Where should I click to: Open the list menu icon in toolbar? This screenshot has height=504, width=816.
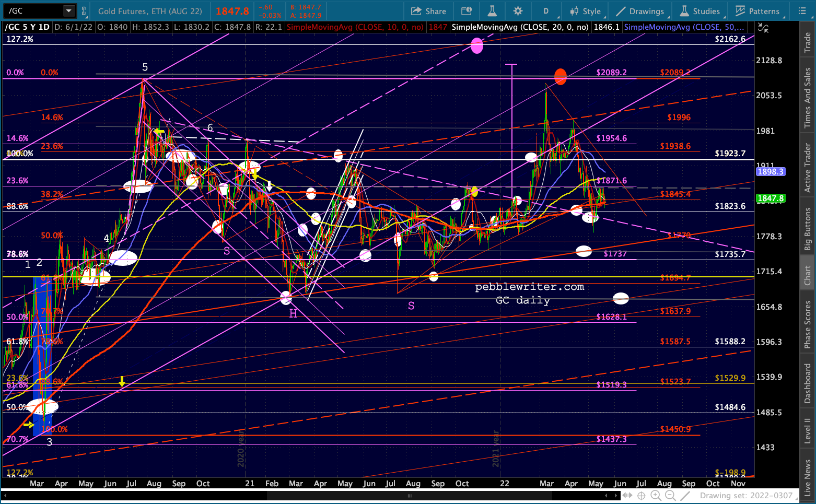point(802,11)
